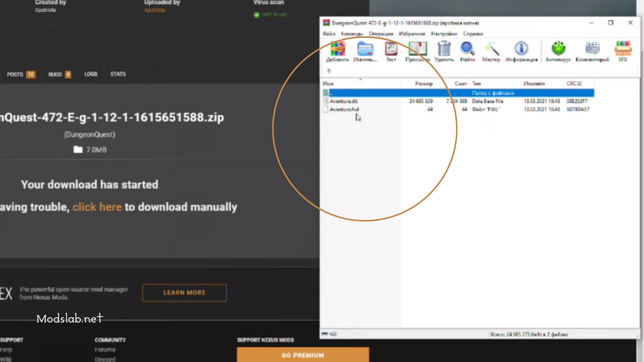644x362 pixels.
Task: Sort by the Тип column header
Action: point(477,83)
